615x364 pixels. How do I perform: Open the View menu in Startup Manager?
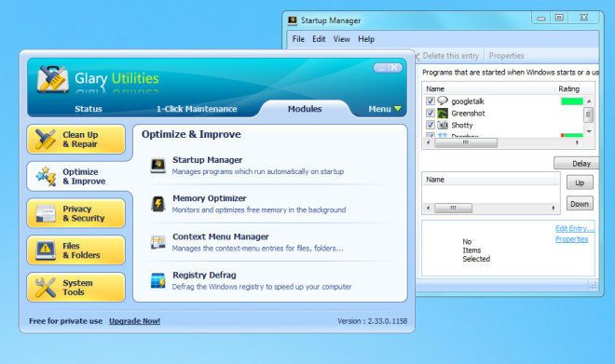point(341,39)
